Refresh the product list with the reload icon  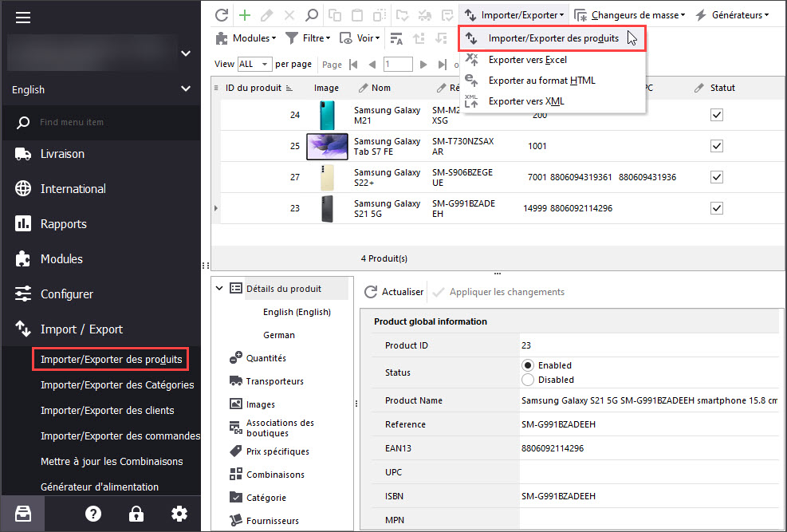click(222, 15)
